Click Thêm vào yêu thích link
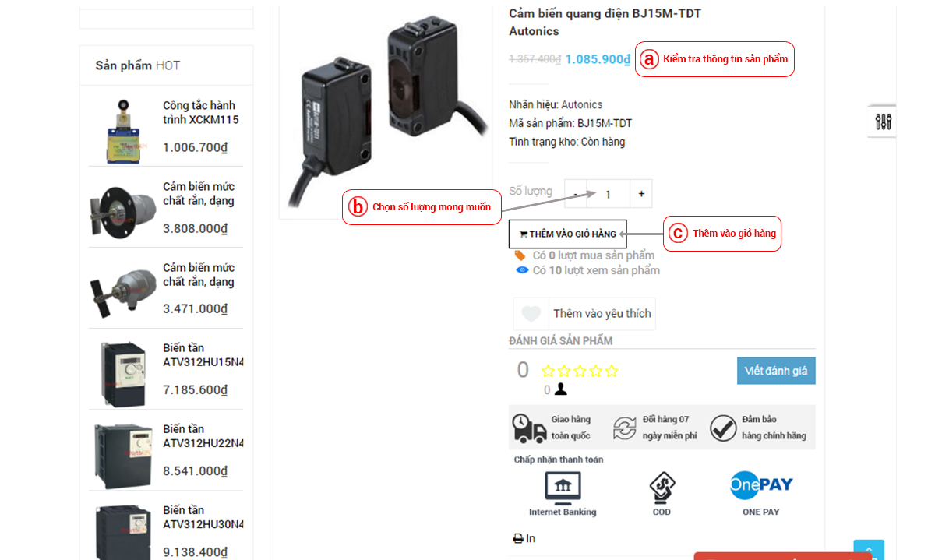The height and width of the screenshot is (560, 942). [x=602, y=313]
